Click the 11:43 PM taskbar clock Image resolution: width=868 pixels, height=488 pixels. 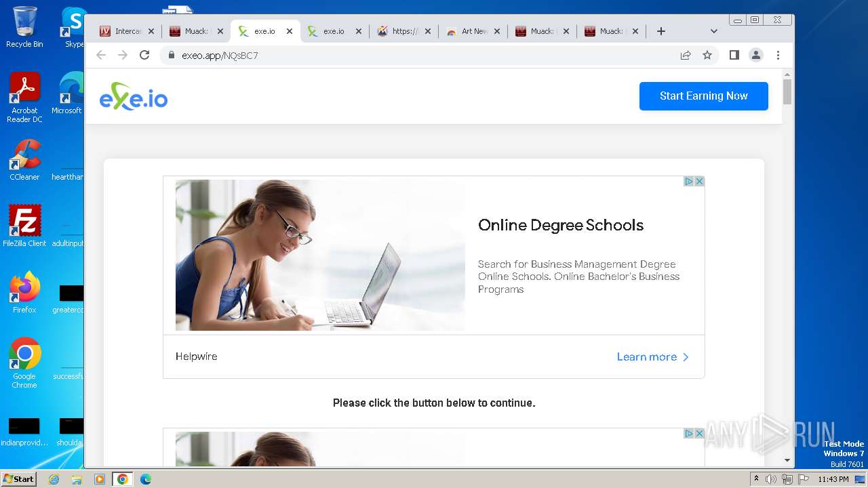click(x=833, y=479)
